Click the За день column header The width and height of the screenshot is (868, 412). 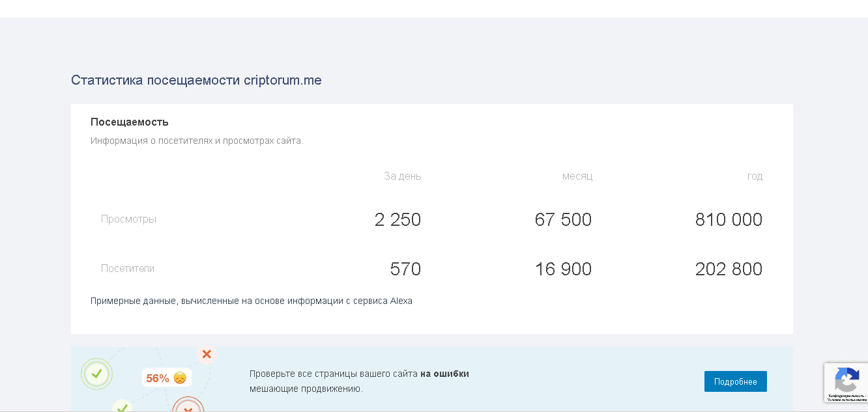pyautogui.click(x=402, y=176)
